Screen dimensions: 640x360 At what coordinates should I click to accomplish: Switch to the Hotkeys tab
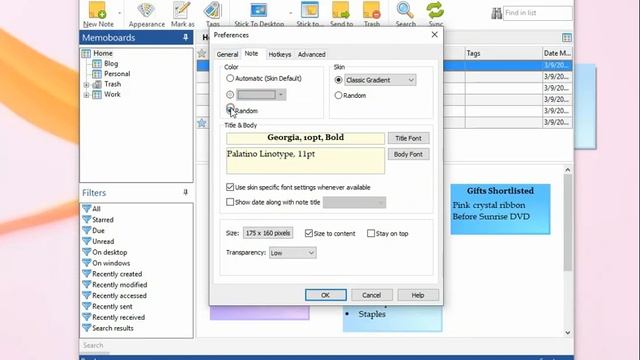coord(280,54)
